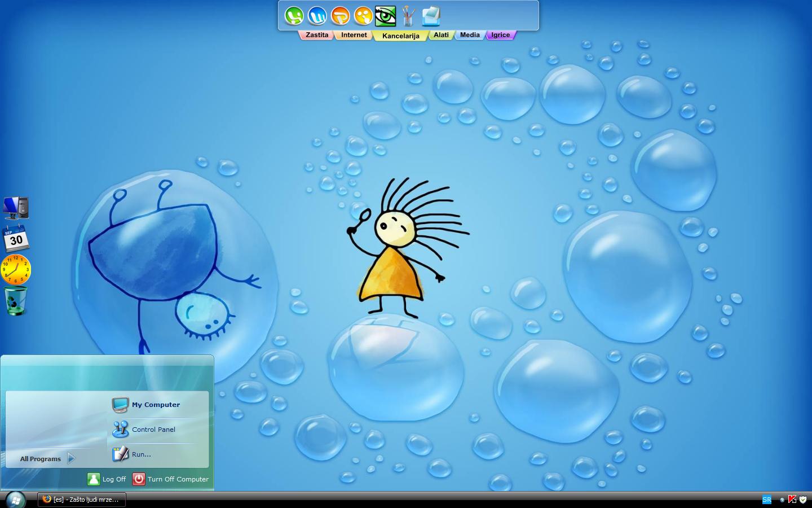The width and height of the screenshot is (812, 508).
Task: Select the Kancelarija dock tab
Action: click(401, 36)
